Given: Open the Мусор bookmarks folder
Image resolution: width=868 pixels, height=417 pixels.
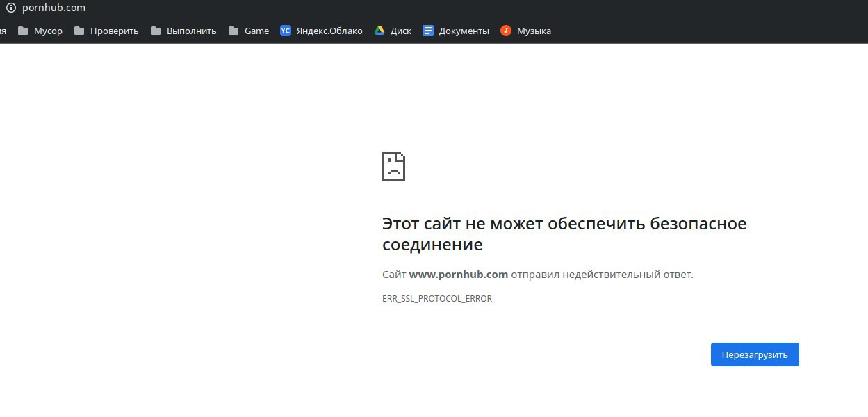Looking at the screenshot, I should (40, 31).
